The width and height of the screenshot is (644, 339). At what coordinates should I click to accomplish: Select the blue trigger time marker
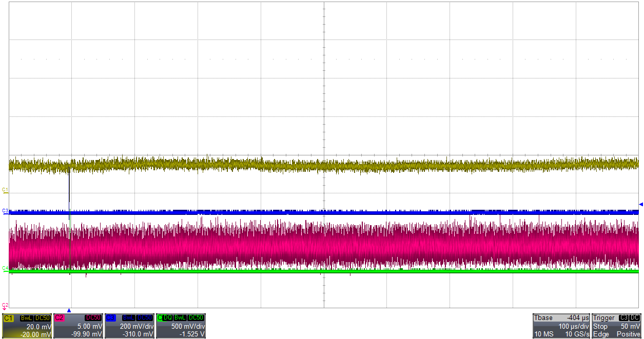[69, 311]
